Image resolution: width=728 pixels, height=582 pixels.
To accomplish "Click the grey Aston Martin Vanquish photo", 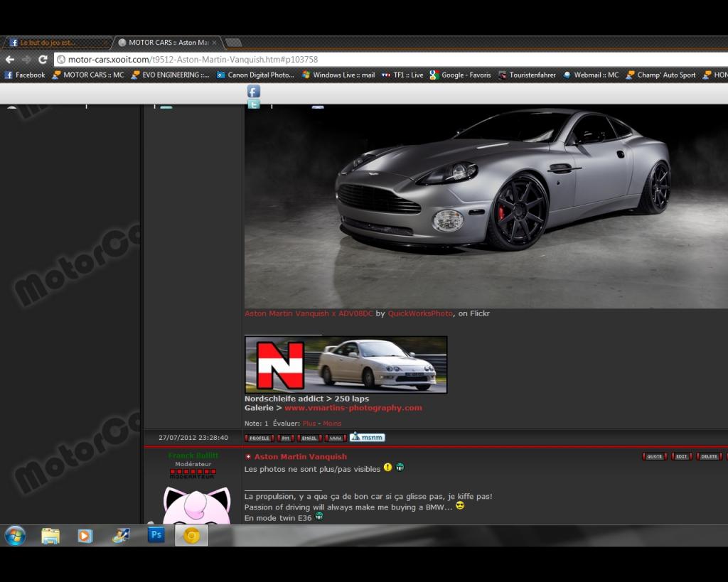I will coord(486,207).
